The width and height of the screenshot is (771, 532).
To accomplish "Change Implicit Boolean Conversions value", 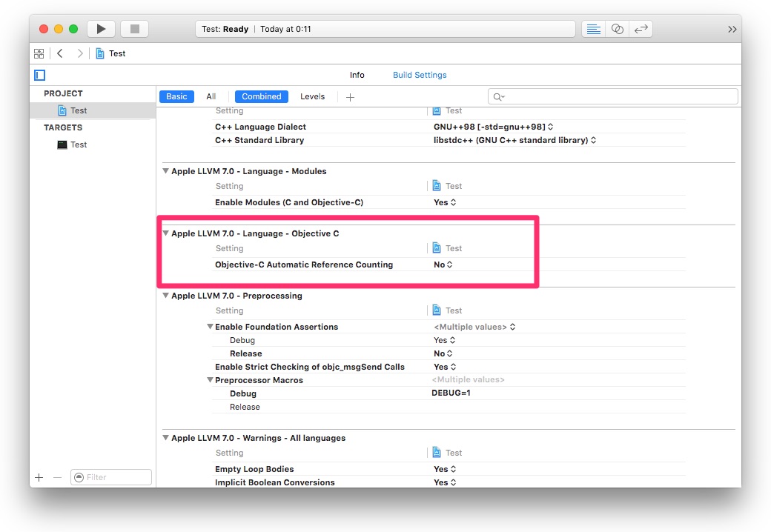I will point(445,482).
